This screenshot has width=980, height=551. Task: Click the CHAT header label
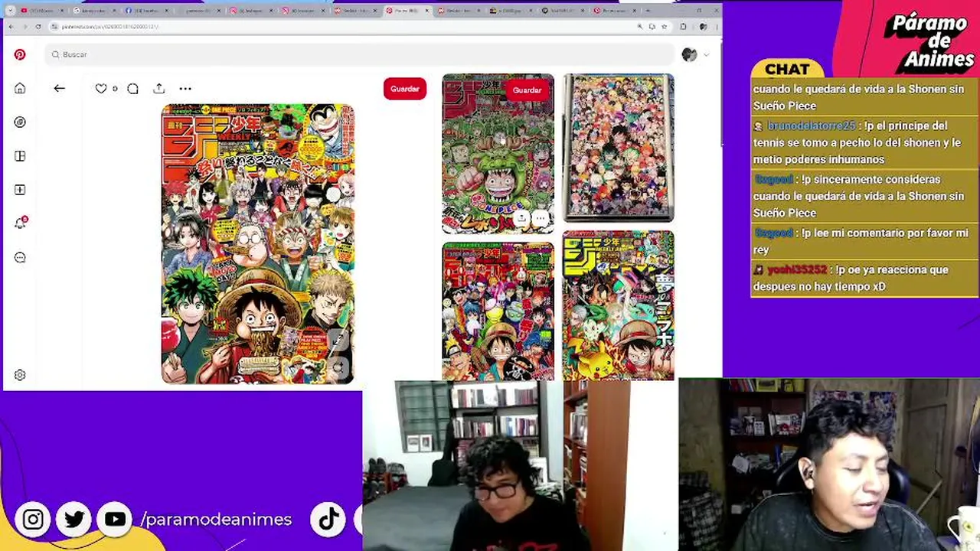[x=787, y=70]
